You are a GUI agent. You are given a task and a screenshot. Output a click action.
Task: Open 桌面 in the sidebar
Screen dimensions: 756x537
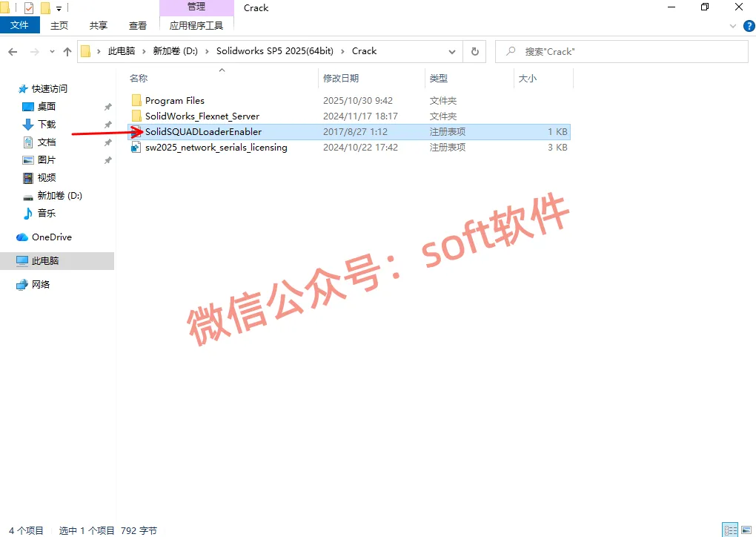pos(46,107)
